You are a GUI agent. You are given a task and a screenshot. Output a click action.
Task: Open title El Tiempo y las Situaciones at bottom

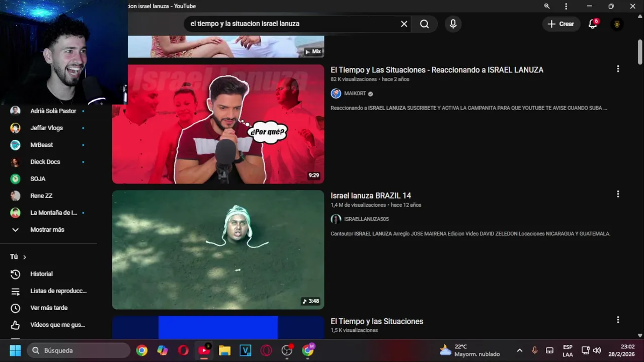coord(377,321)
